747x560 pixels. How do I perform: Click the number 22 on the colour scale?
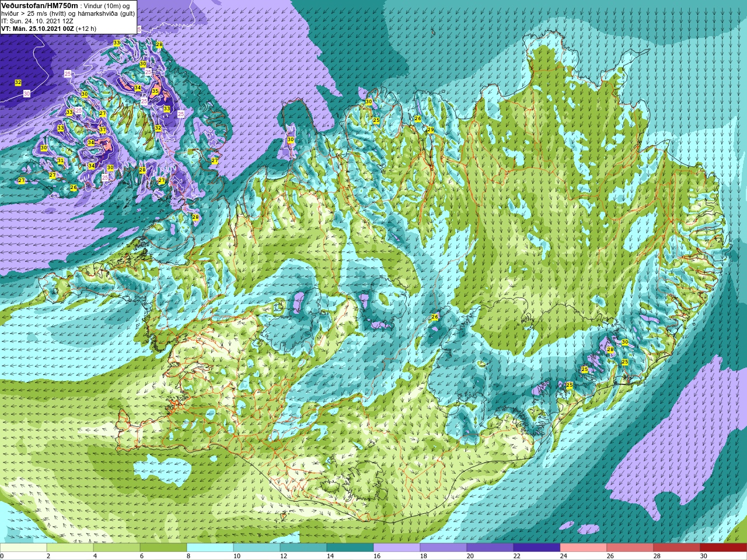click(x=516, y=556)
